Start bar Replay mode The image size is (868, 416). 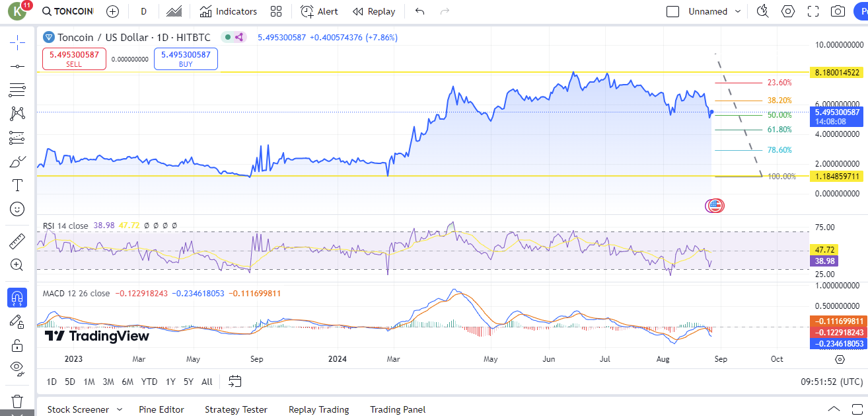(x=374, y=11)
